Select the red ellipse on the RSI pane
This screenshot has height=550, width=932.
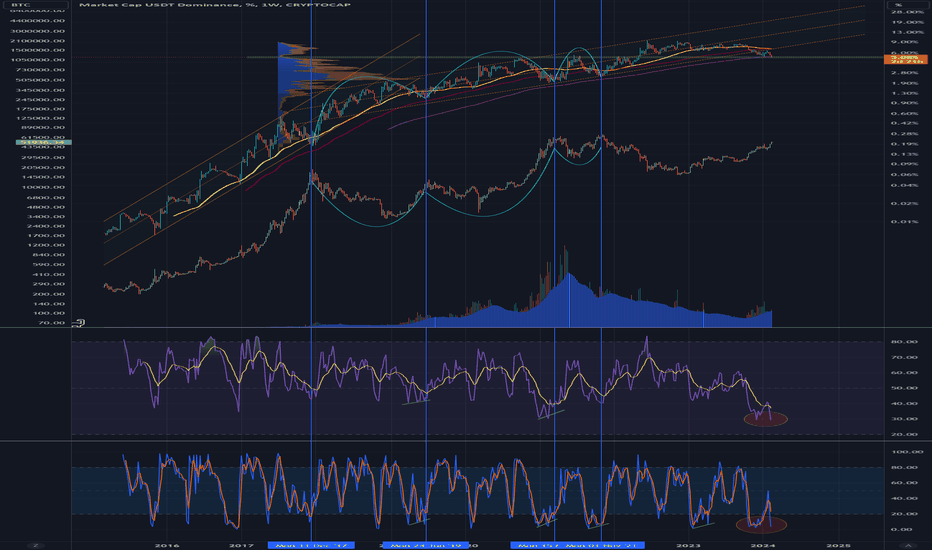click(x=766, y=419)
